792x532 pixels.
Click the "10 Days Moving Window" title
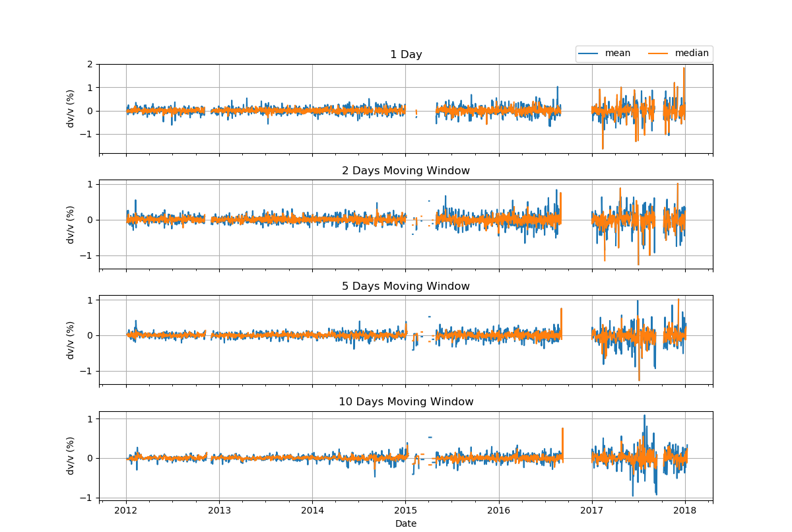(x=406, y=402)
